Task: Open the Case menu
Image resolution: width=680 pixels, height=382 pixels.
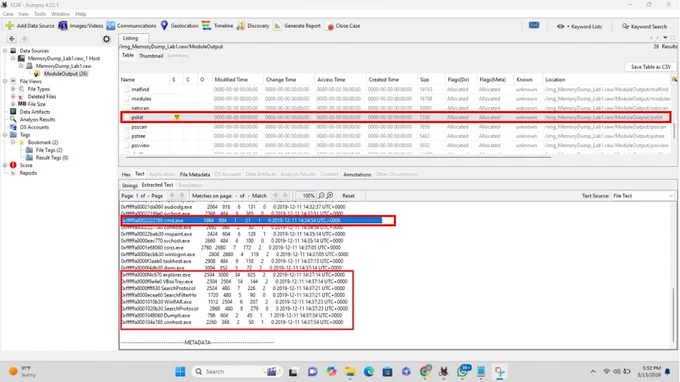Action: click(8, 14)
